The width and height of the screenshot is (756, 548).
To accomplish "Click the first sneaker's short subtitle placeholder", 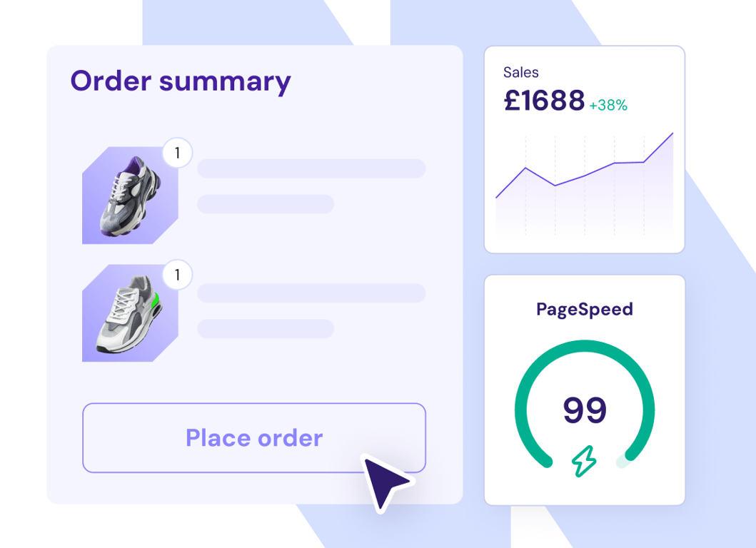I will pos(266,204).
